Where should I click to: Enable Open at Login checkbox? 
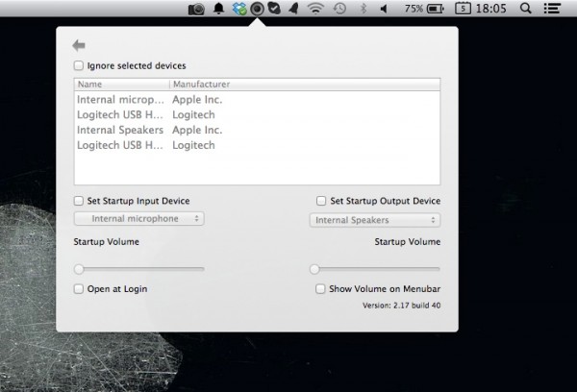point(79,288)
